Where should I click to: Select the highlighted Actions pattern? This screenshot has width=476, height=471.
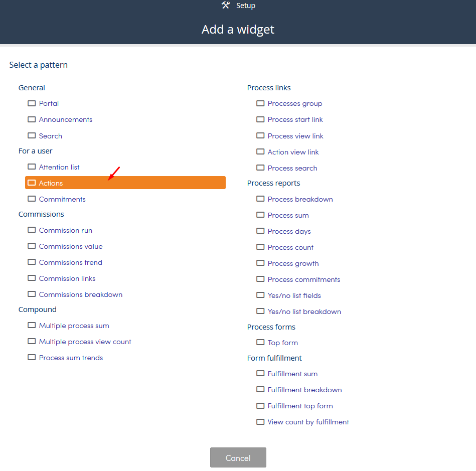tap(125, 183)
